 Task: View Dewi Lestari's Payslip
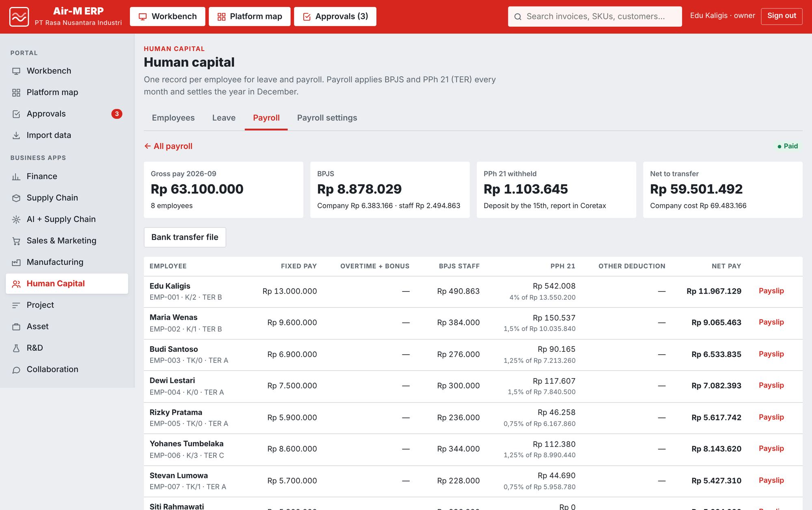pyautogui.click(x=771, y=385)
